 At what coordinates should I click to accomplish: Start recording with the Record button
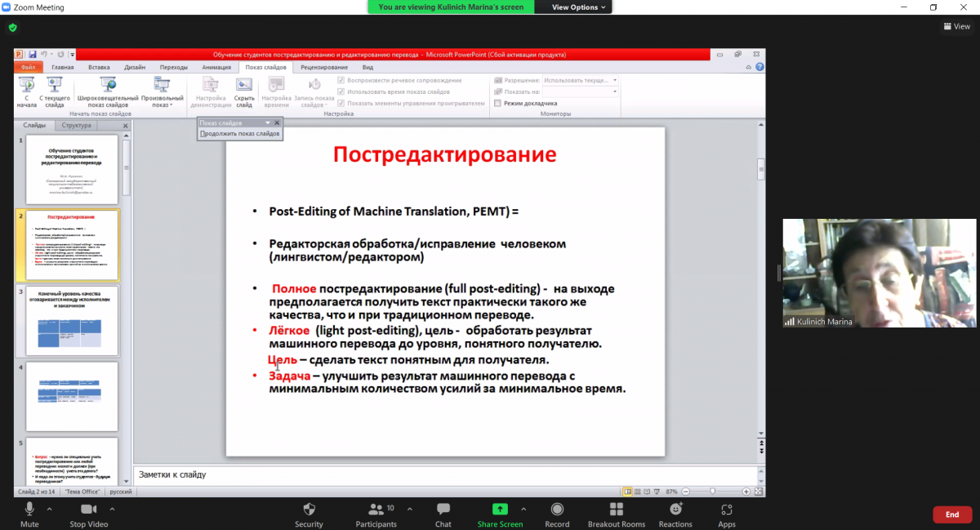(x=557, y=514)
